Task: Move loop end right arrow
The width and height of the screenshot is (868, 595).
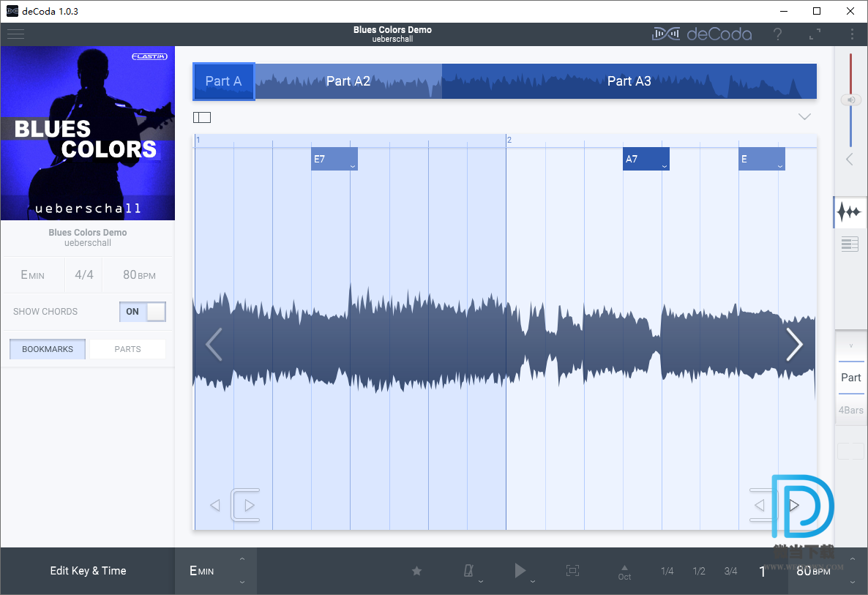Action: click(x=794, y=505)
